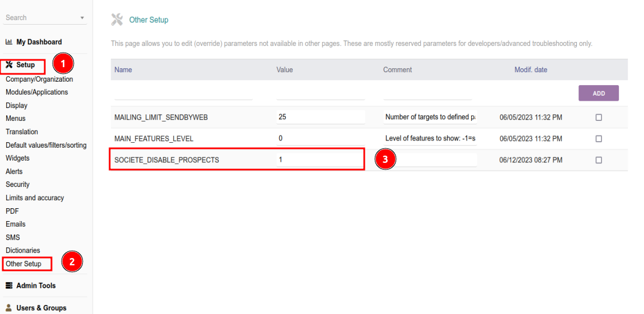
Task: Tick the MAILING_LIMIT_SENDBYWEB row checkbox
Action: 599,118
